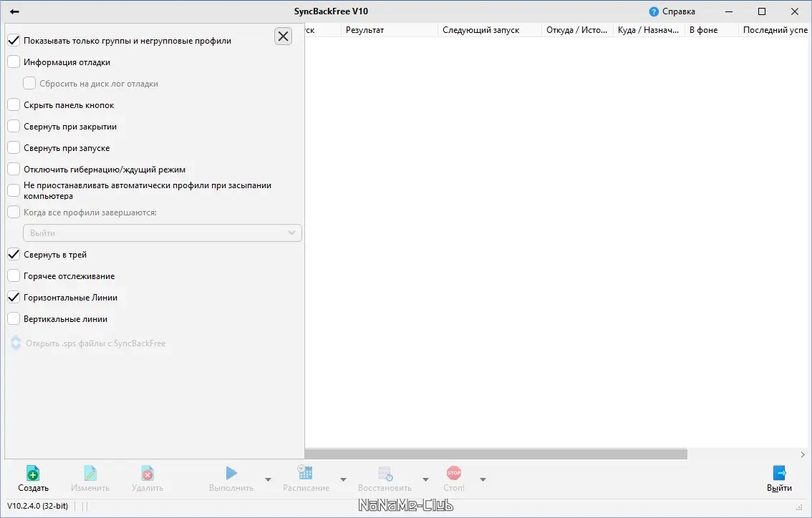Image resolution: width=812 pixels, height=518 pixels.
Task: Click the Удалить delete profile icon
Action: click(147, 473)
